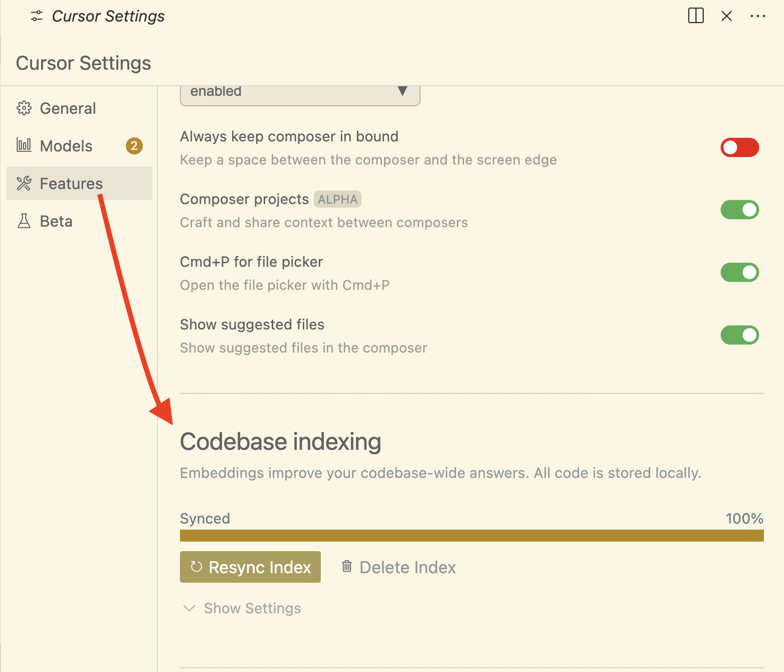
Task: Click the Cursor Settings tab sliders icon
Action: [37, 16]
